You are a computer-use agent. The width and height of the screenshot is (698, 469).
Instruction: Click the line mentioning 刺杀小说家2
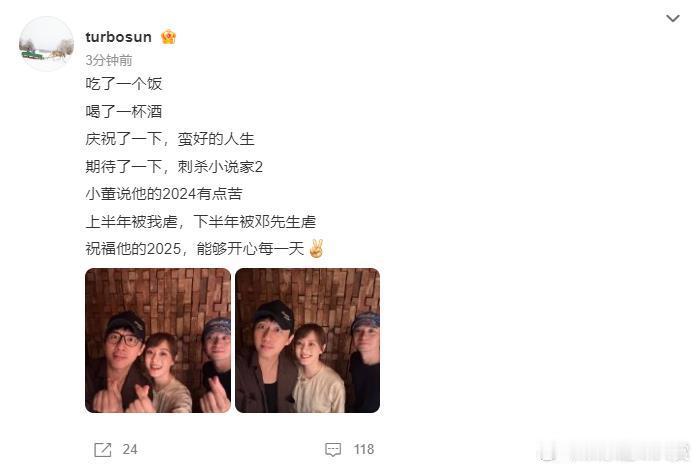click(x=174, y=166)
